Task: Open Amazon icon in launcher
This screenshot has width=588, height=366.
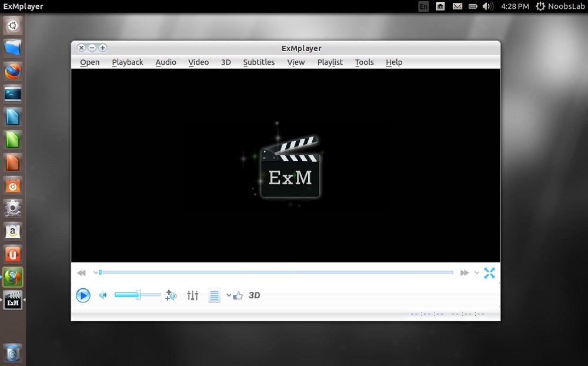Action: coord(13,232)
